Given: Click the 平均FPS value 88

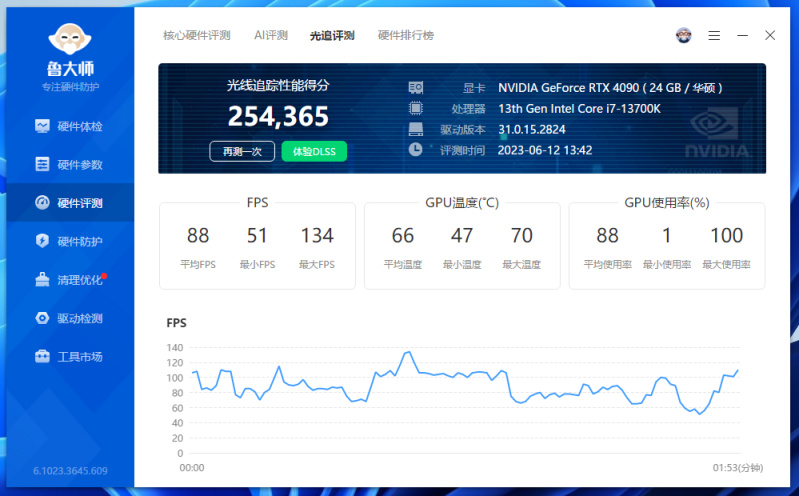Looking at the screenshot, I should pos(198,236).
